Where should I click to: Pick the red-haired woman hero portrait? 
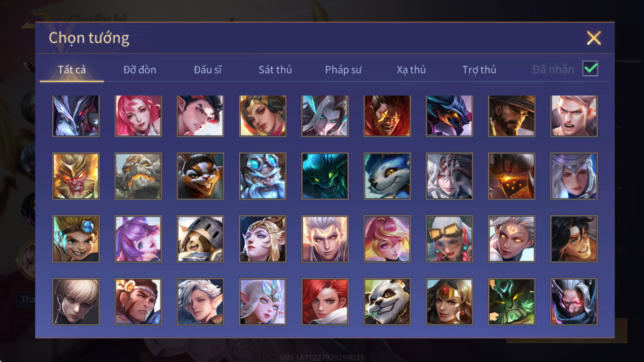pyautogui.click(x=325, y=302)
